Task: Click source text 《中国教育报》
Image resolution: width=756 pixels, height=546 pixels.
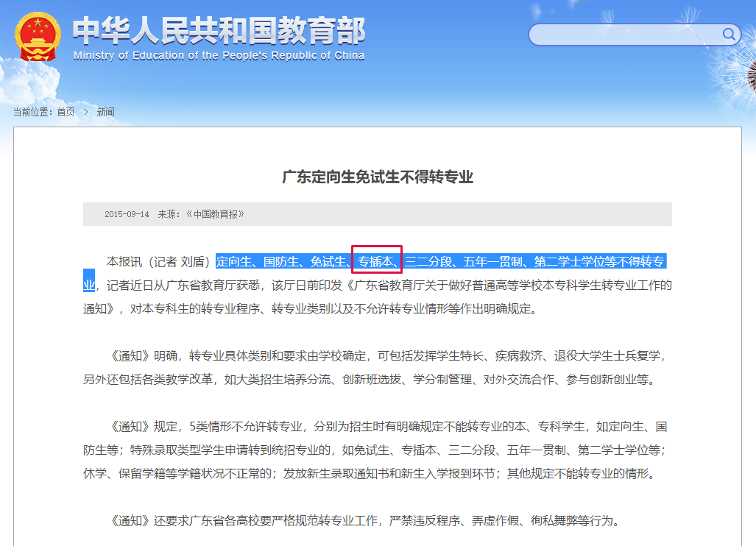Action: click(216, 214)
